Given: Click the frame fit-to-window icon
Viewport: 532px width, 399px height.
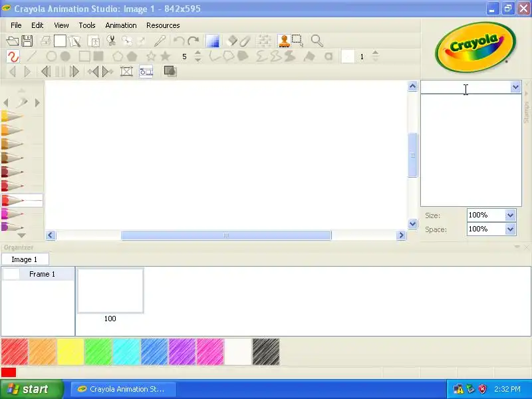Looking at the screenshot, I should (126, 71).
